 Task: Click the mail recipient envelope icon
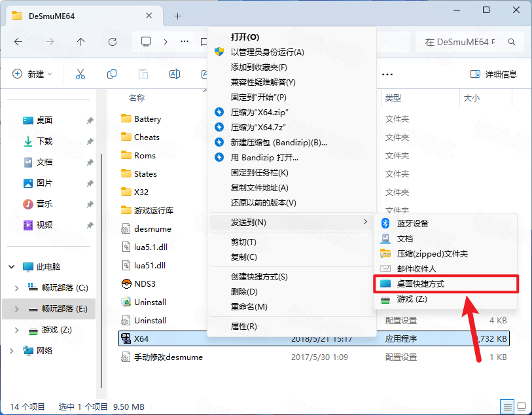click(385, 269)
